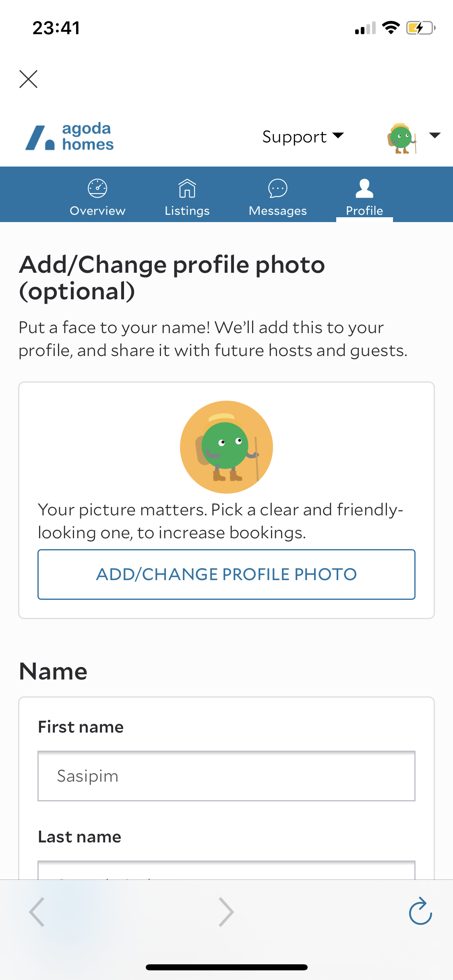Go to the Listings tab
This screenshot has height=980, width=453.
pyautogui.click(x=187, y=198)
